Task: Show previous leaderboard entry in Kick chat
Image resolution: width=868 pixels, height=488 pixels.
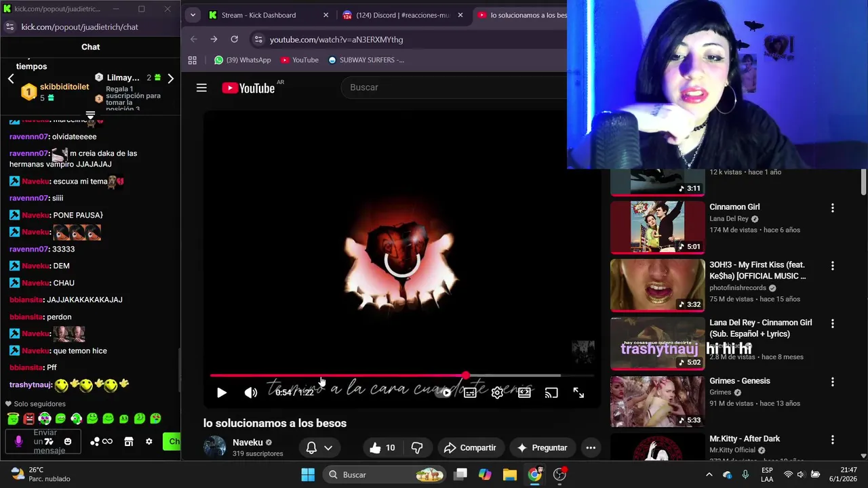Action: tap(11, 79)
